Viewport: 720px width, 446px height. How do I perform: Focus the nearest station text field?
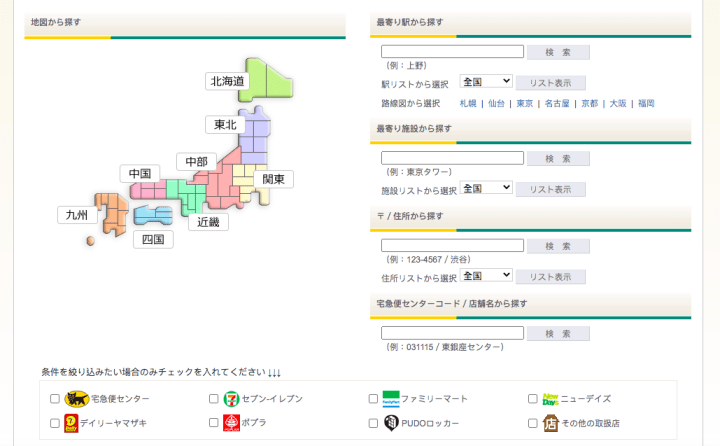pyautogui.click(x=452, y=51)
